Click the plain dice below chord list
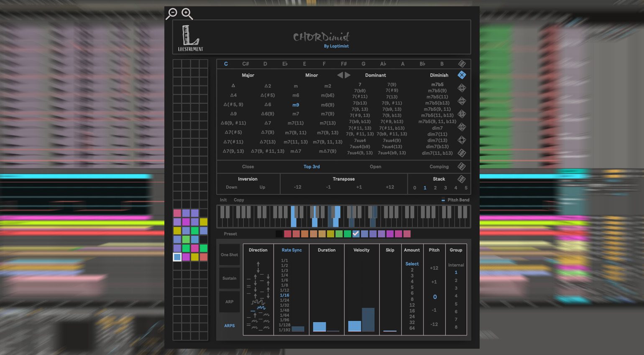The height and width of the screenshot is (355, 644). coord(462,153)
